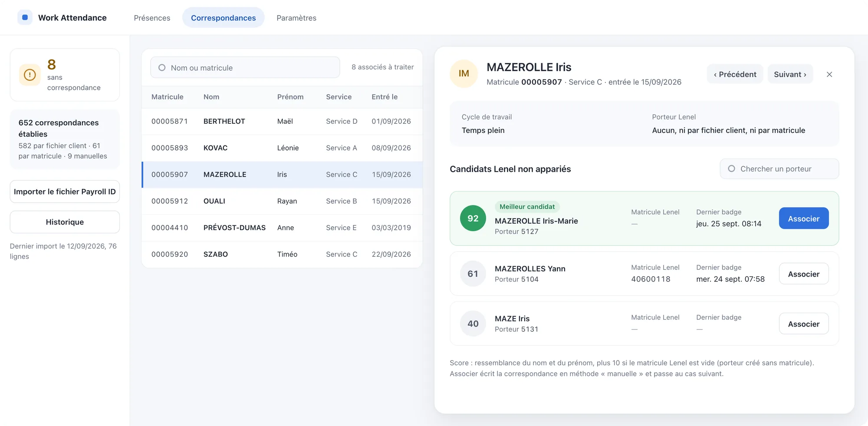This screenshot has height=426, width=868.
Task: Select the OUALI Rayan row
Action: pyautogui.click(x=282, y=201)
